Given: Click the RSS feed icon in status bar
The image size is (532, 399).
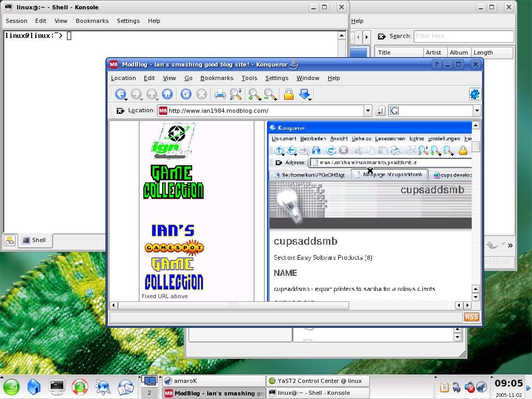Looking at the screenshot, I should coord(471,317).
